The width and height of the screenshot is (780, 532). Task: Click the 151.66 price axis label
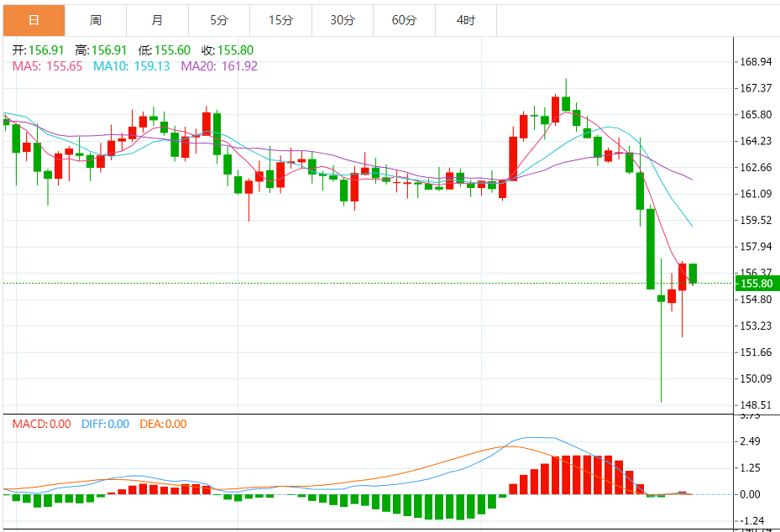(x=756, y=352)
